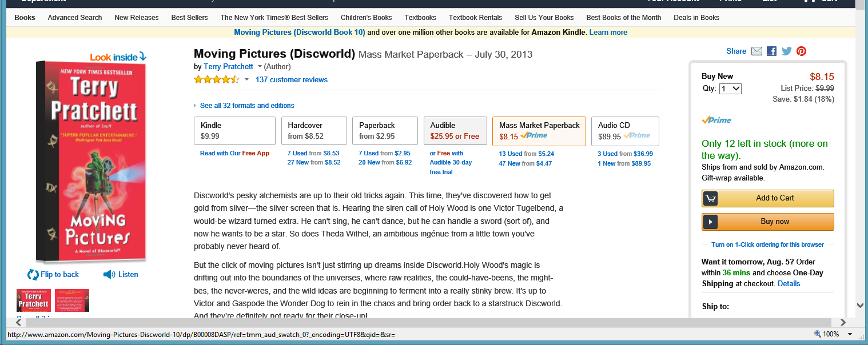The width and height of the screenshot is (868, 345).
Task: Open the Qty quantity dropdown
Action: point(730,89)
